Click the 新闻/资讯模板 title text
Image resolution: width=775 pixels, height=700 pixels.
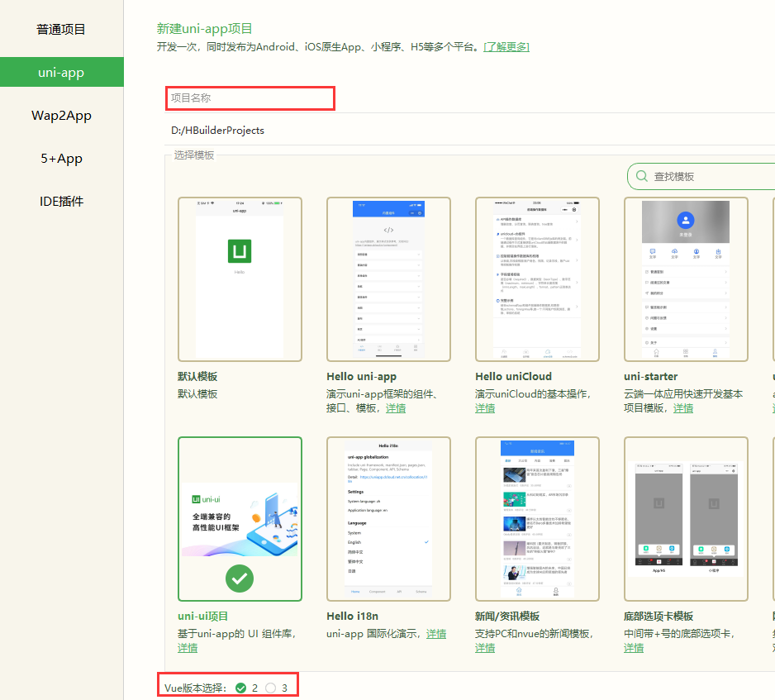tap(507, 617)
